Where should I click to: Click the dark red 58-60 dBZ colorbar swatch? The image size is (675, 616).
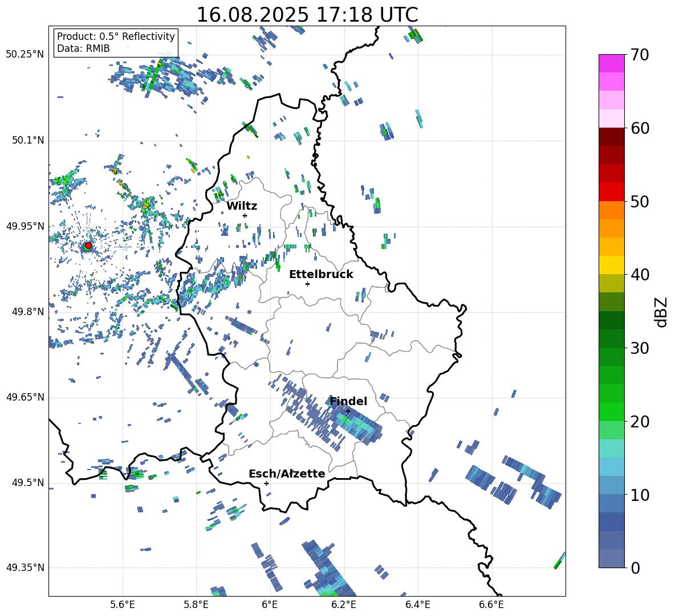coord(611,137)
